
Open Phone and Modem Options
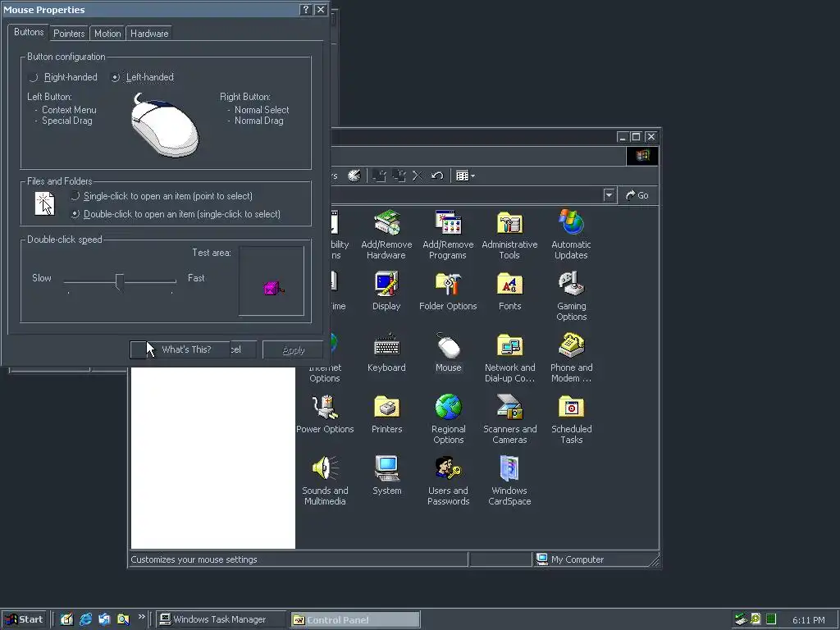pos(571,358)
